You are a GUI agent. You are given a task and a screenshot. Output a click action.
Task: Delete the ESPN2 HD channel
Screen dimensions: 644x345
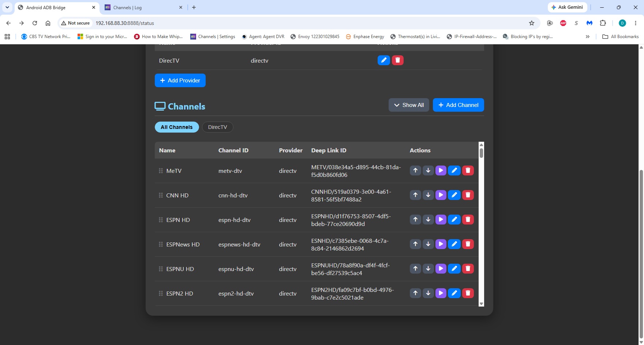coord(468,293)
